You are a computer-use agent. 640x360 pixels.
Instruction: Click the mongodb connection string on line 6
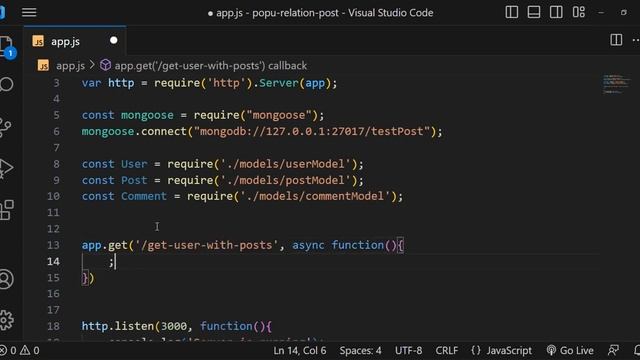tap(312, 131)
